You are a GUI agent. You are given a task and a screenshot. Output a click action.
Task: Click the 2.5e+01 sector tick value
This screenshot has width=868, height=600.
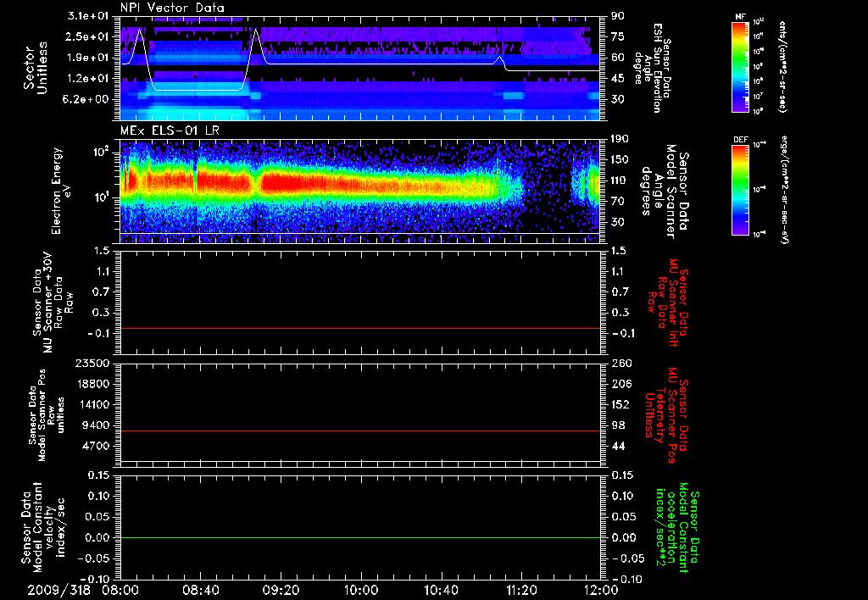(x=88, y=36)
